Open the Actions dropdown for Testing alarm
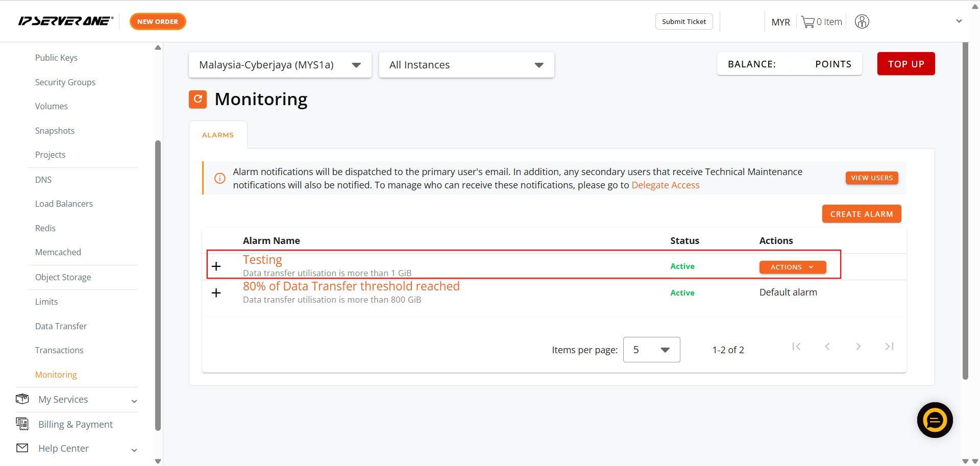Viewport: 980px width, 466px height. 792,267
